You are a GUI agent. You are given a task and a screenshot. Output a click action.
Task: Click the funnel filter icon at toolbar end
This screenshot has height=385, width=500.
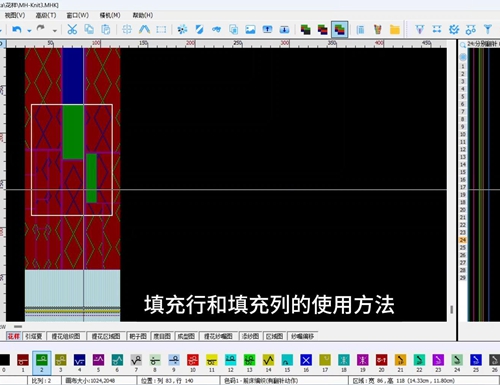pos(488,30)
